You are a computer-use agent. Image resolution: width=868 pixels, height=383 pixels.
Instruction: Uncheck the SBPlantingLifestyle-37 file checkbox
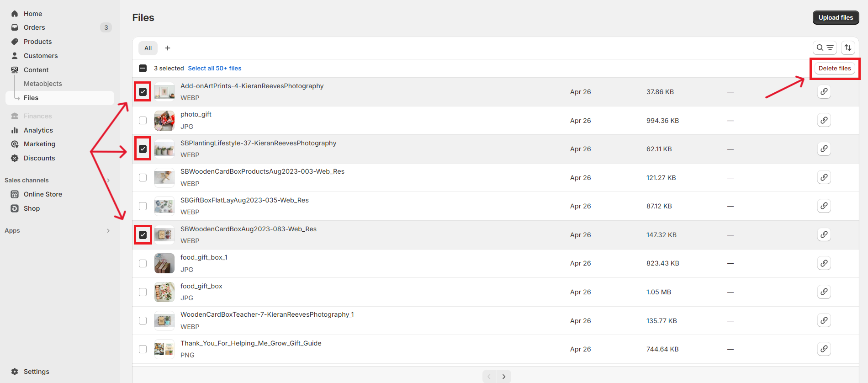pyautogui.click(x=143, y=149)
